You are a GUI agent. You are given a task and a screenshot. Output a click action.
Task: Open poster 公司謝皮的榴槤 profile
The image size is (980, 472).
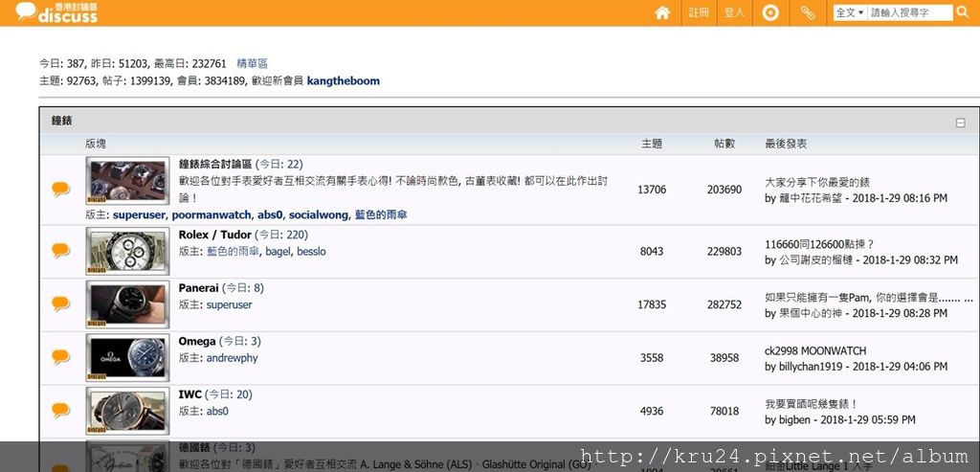[815, 260]
